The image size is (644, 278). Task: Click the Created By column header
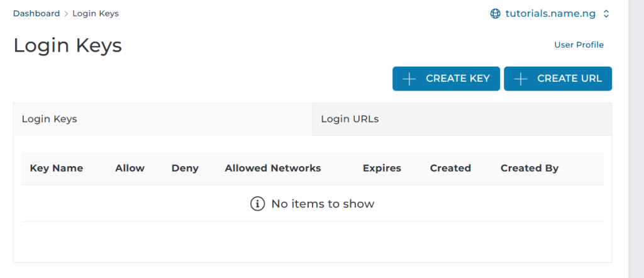530,168
